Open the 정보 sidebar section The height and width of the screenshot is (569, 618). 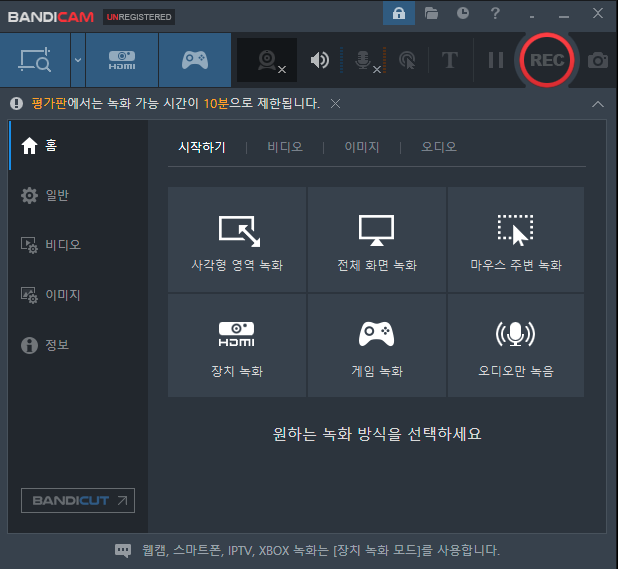(x=78, y=345)
